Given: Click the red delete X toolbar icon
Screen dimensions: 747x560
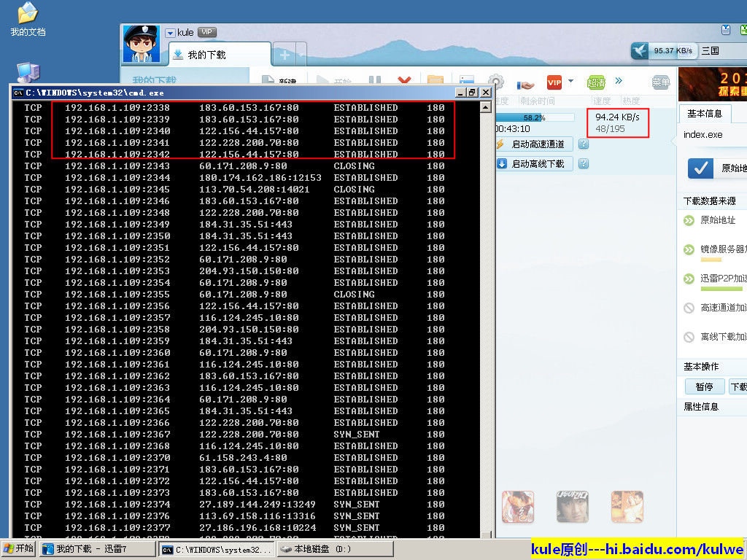Looking at the screenshot, I should click(x=403, y=82).
